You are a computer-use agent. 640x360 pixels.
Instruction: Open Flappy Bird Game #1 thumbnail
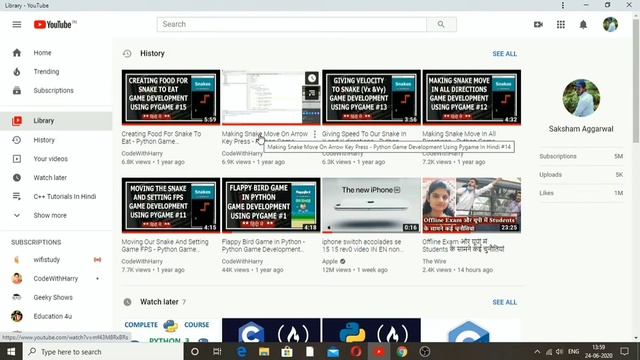tap(271, 205)
